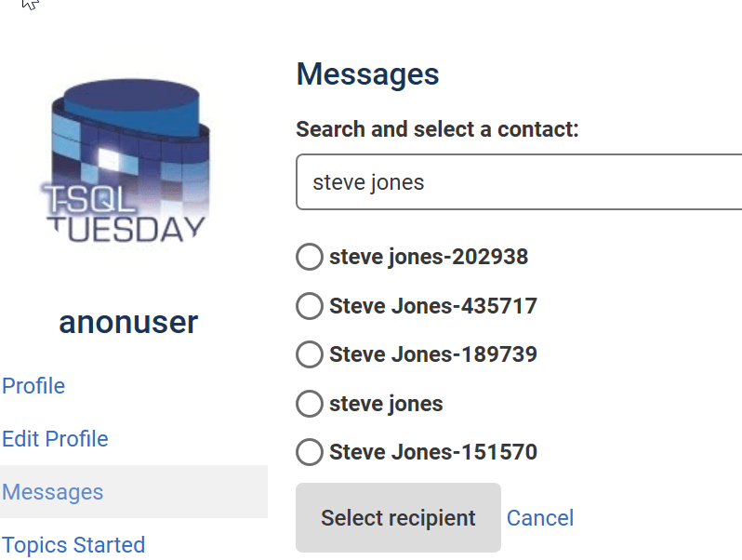
Task: Click the 'Search and select a contact' label
Action: click(437, 129)
